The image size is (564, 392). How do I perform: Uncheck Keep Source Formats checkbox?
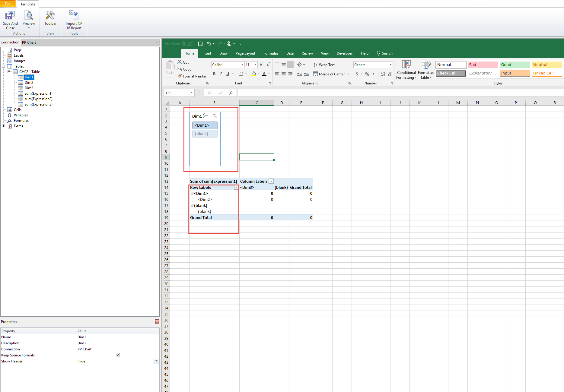[x=118, y=355]
